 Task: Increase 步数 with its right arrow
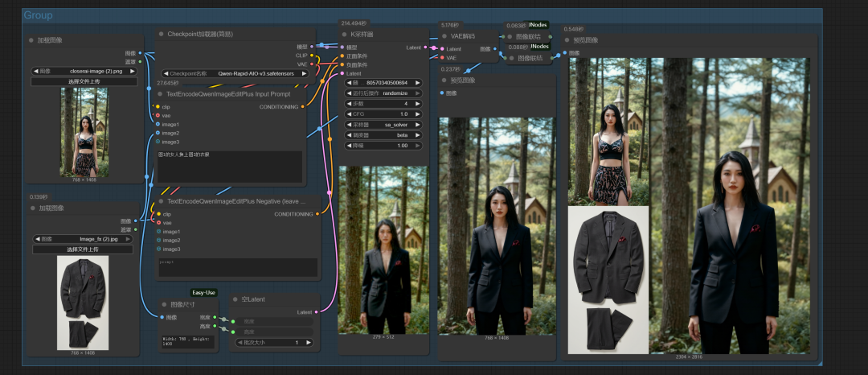coord(418,104)
